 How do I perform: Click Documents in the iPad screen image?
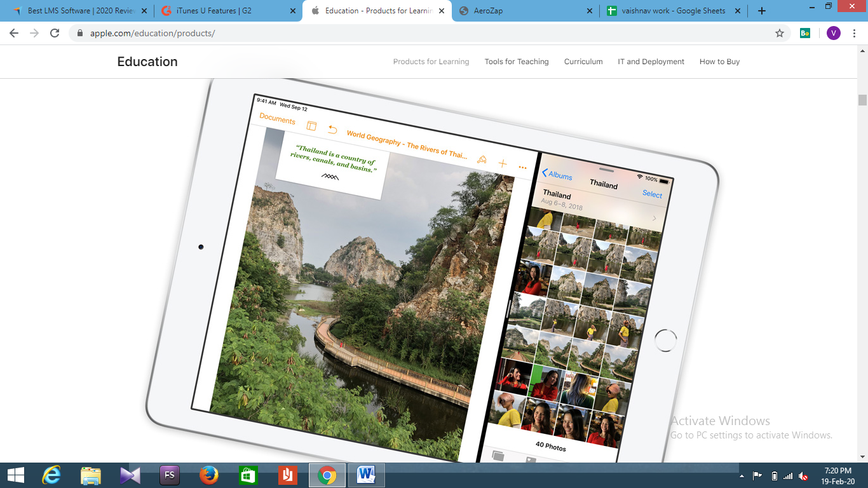click(x=278, y=119)
